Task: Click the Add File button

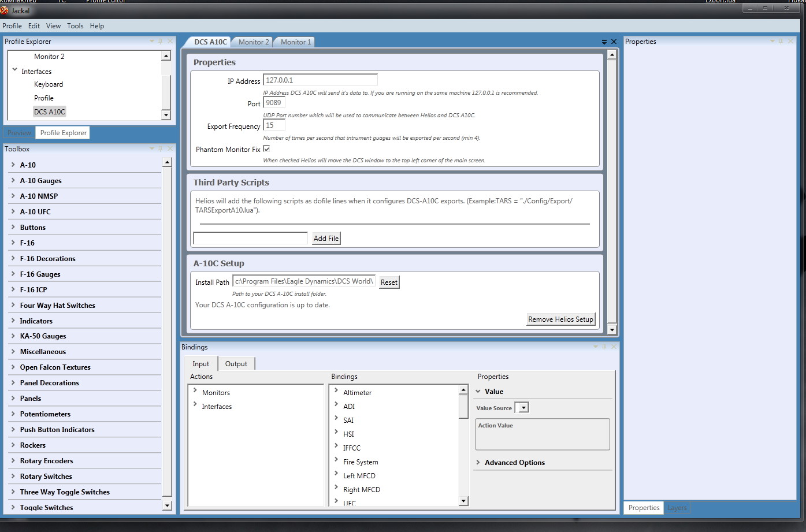Action: [326, 238]
